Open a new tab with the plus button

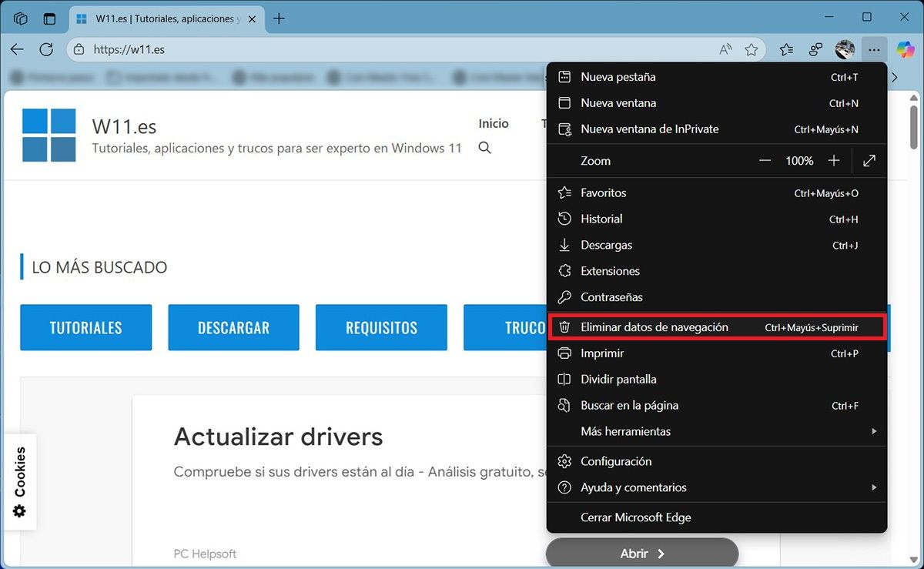[x=279, y=18]
